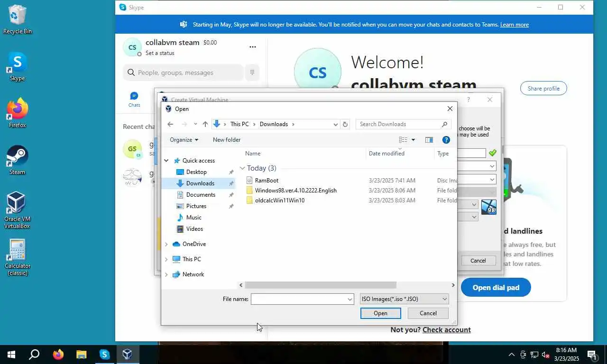The width and height of the screenshot is (607, 364).
Task: Open Music in the navigation pane
Action: (x=193, y=218)
